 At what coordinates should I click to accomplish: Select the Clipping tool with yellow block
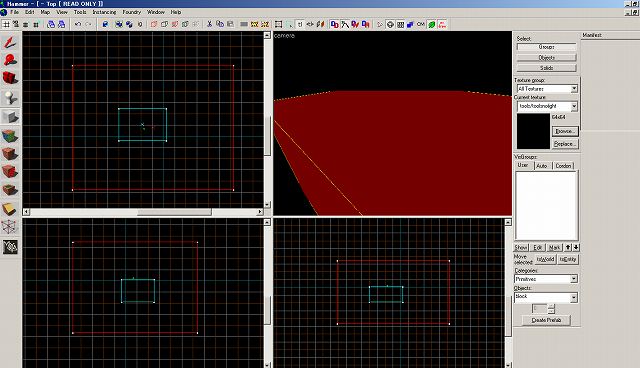point(10,209)
